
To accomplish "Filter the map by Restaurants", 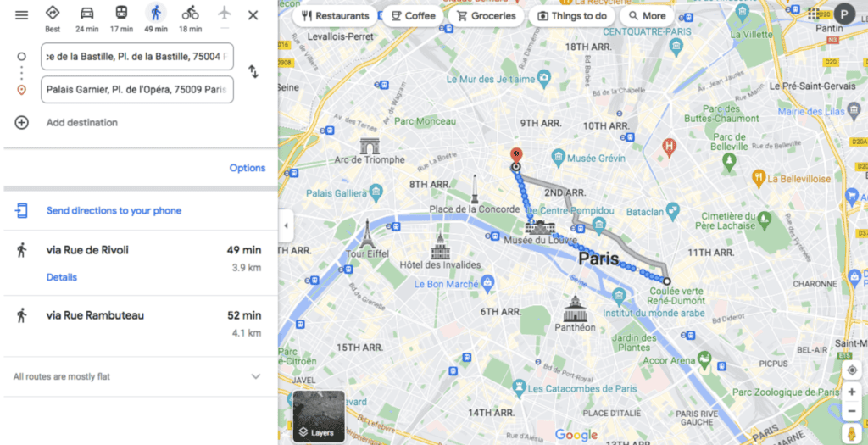I will [x=336, y=16].
